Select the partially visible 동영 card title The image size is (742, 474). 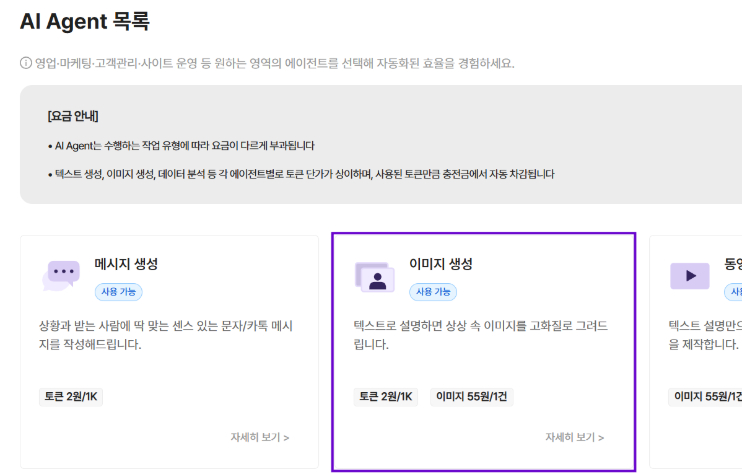(732, 264)
